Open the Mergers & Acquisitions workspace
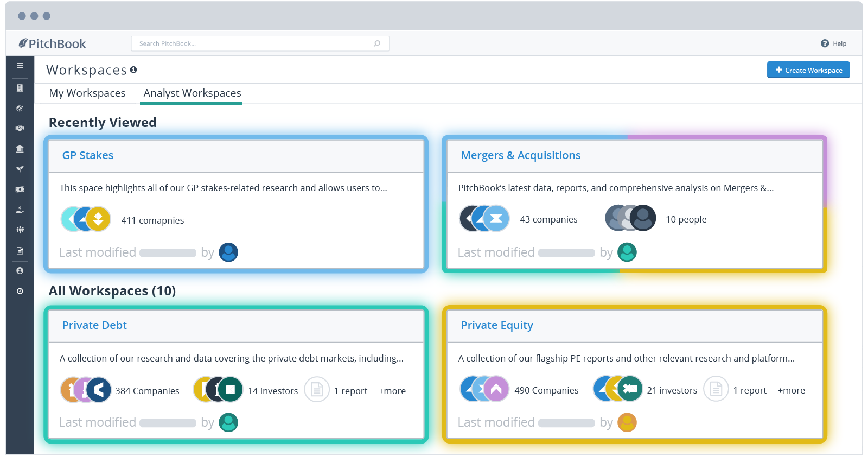 pos(521,155)
